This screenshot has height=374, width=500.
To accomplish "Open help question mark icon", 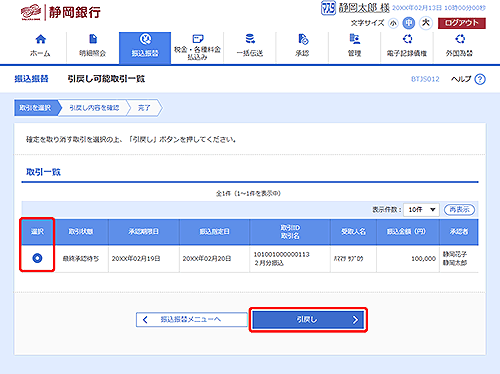I will coord(480,79).
